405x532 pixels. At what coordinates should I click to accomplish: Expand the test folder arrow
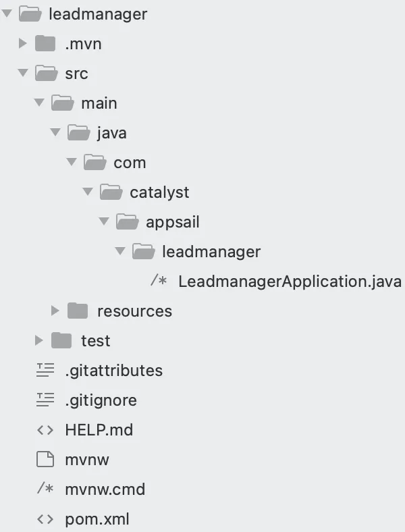pyautogui.click(x=39, y=341)
